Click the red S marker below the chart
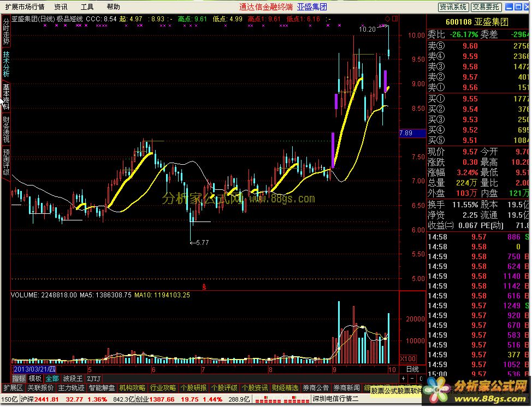This screenshot has width=532, height=407. [204, 287]
